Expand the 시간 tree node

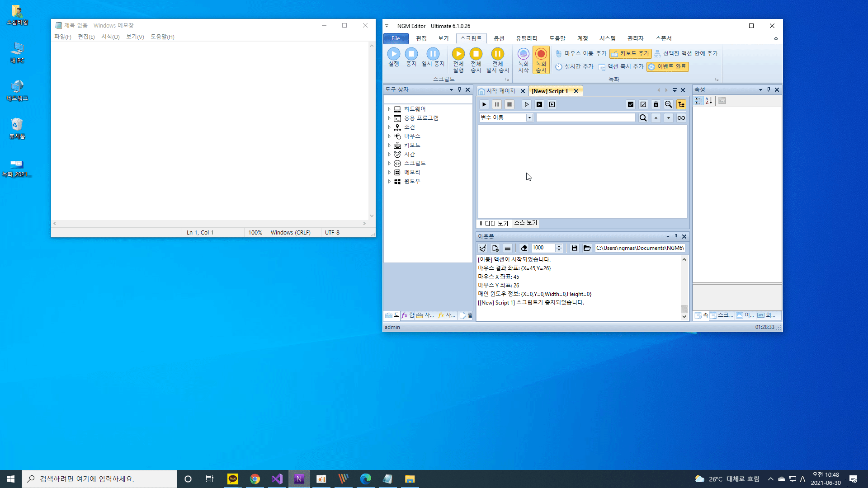389,154
